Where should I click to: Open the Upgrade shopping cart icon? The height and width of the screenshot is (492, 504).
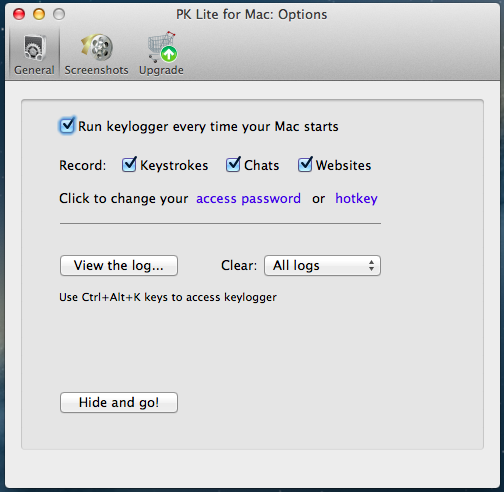pyautogui.click(x=162, y=47)
